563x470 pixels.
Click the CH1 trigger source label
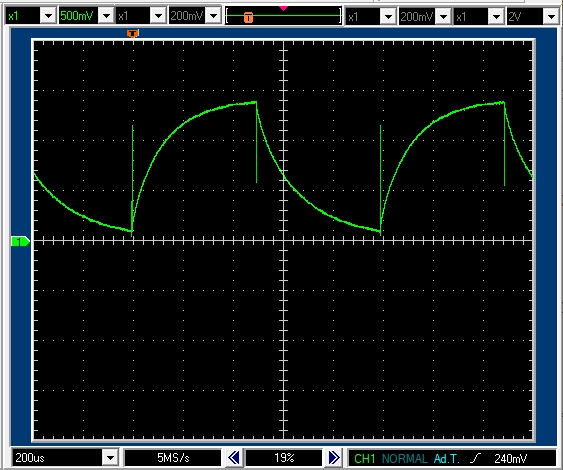(364, 459)
